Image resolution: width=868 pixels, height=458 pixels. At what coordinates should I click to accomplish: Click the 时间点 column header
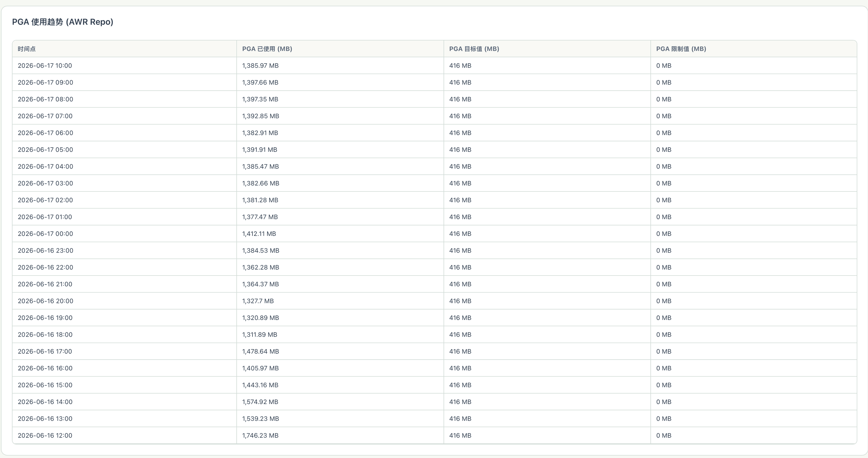click(27, 49)
